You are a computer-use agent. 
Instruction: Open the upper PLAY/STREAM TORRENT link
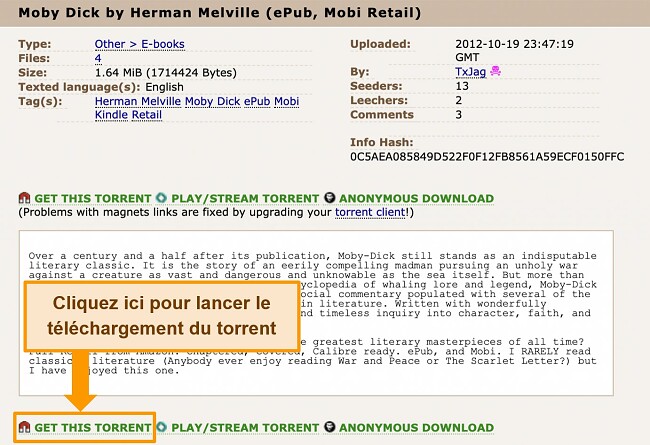[x=245, y=199]
